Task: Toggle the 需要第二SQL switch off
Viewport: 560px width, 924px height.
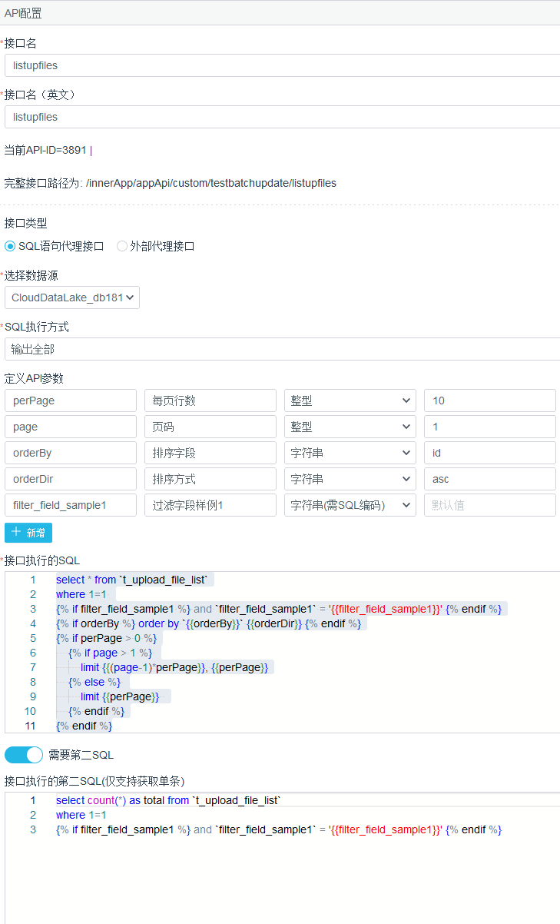Action: [24, 755]
